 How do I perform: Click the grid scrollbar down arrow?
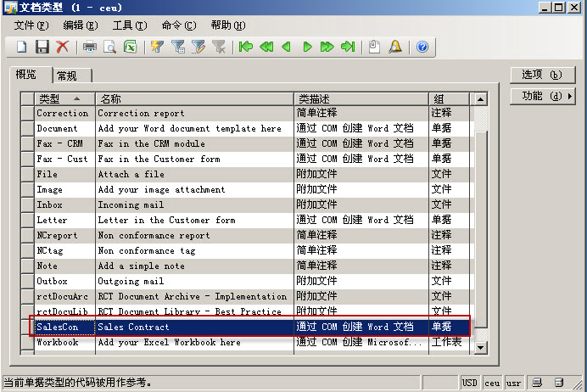tap(480, 347)
